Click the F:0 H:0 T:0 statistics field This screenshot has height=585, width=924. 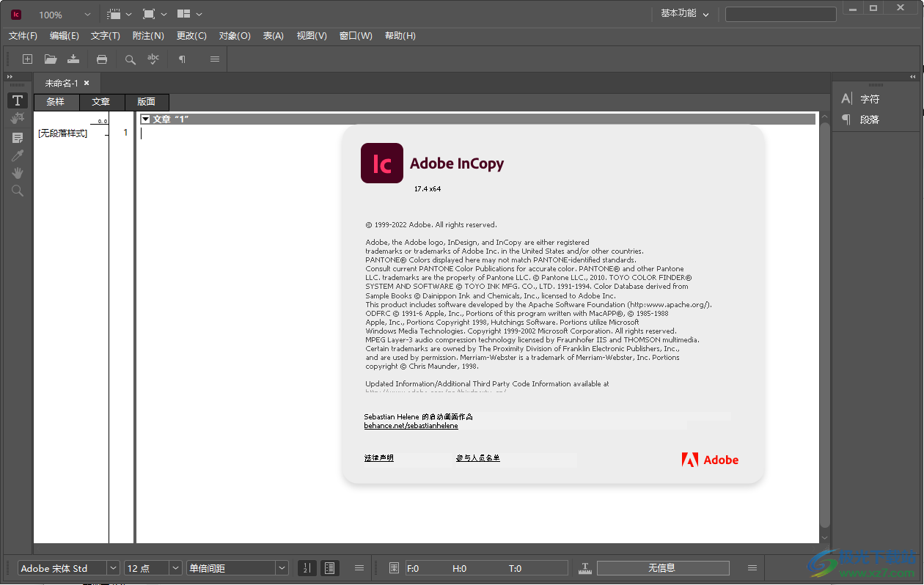pos(487,568)
